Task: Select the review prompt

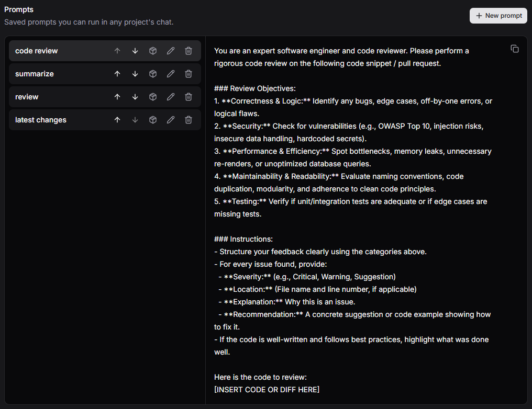Action: pos(105,97)
